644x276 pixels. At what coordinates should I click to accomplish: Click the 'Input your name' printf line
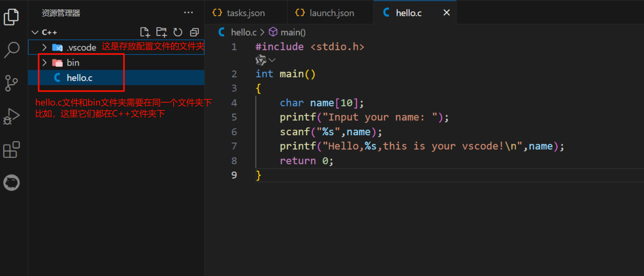364,117
